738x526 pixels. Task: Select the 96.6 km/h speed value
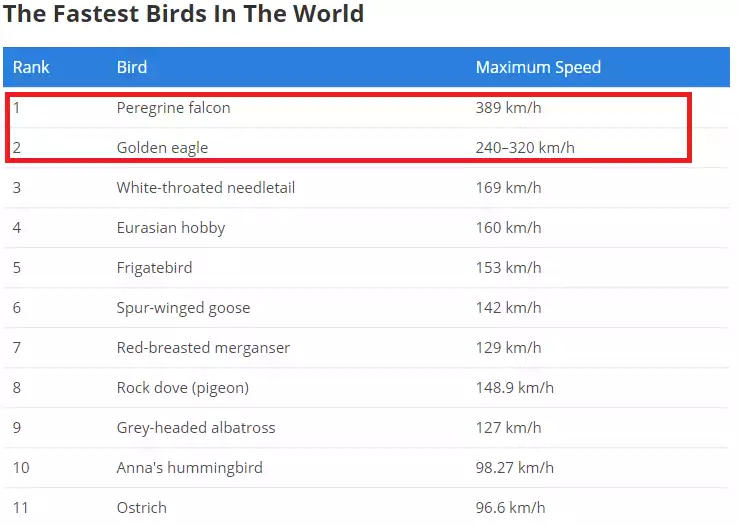click(510, 508)
